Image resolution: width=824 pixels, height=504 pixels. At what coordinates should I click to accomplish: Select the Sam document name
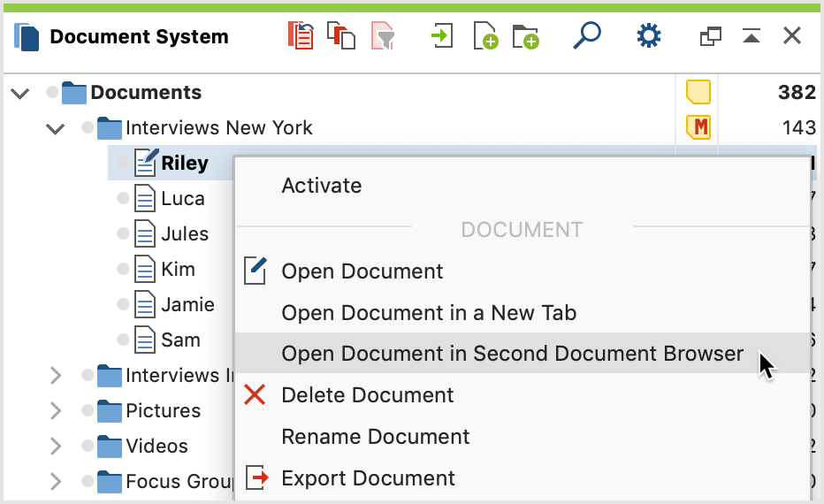pyautogui.click(x=180, y=340)
